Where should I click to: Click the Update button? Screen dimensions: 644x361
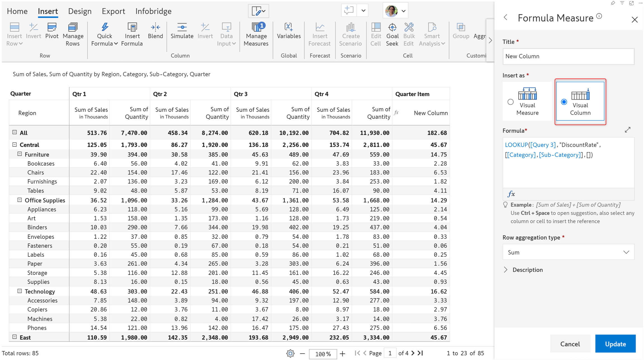615,344
